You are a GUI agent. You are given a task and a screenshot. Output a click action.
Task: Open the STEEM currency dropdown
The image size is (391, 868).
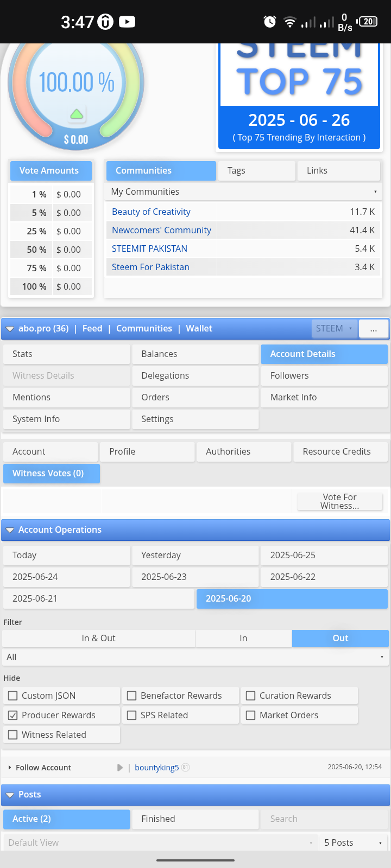point(335,329)
